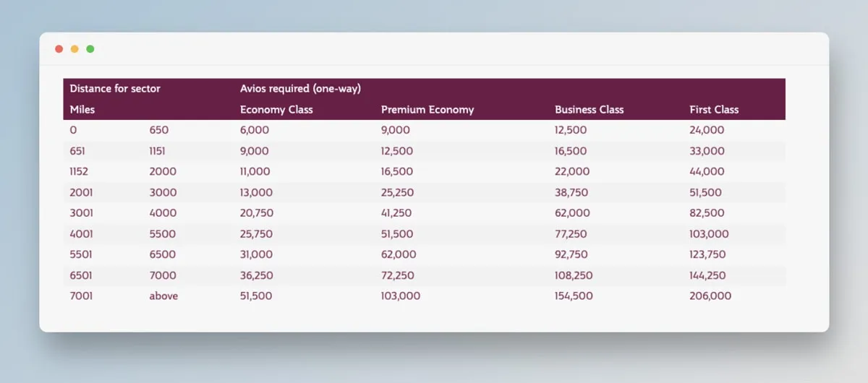Click the 36,250 Economy Class cell
Image resolution: width=868 pixels, height=383 pixels.
256,275
